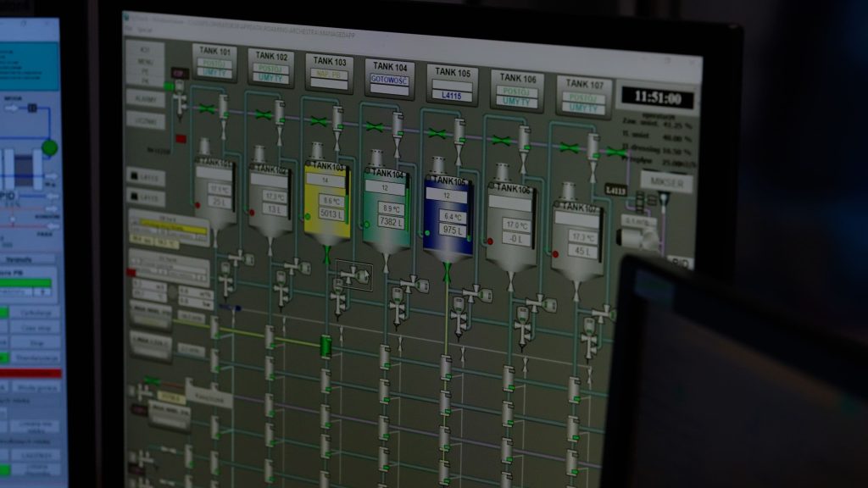Click the green circle indicator on left monitor
868x488 pixels.
(x=50, y=148)
